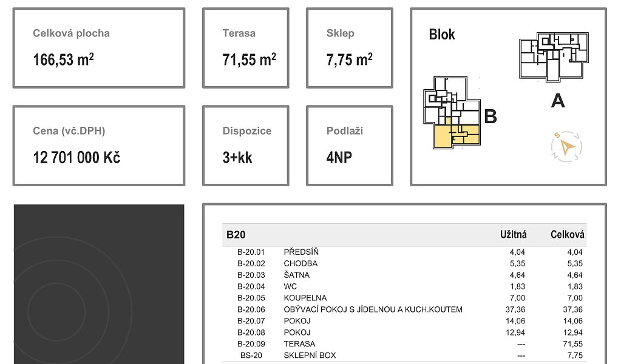Click the "Cena (vč.DPH)" label
This screenshot has height=364, width=618.
point(69,131)
